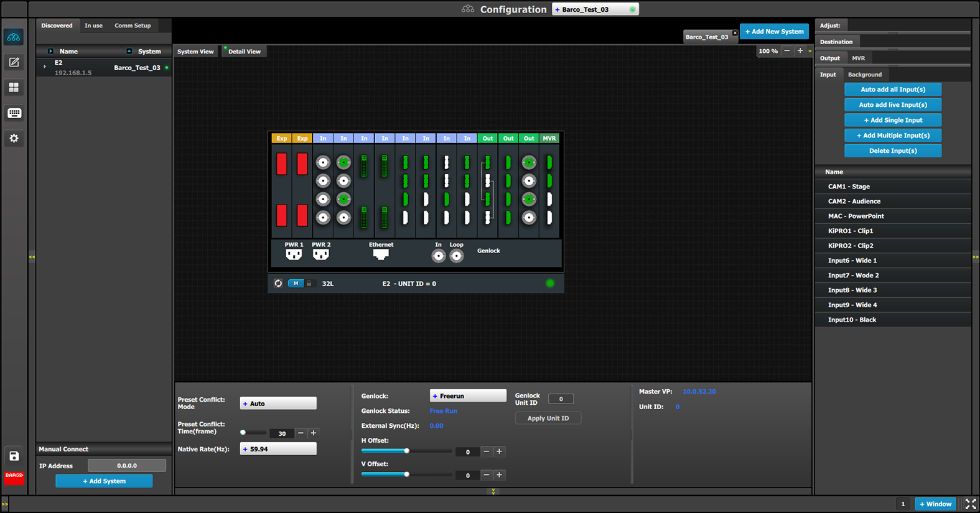Switch to System View tab

click(195, 52)
